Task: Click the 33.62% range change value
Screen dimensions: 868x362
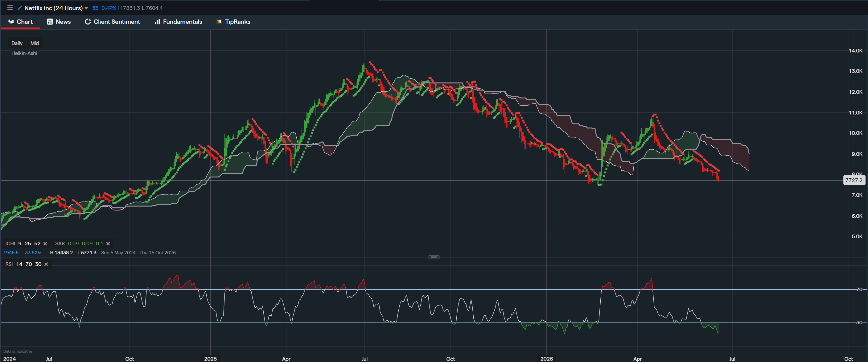Action: [x=33, y=253]
